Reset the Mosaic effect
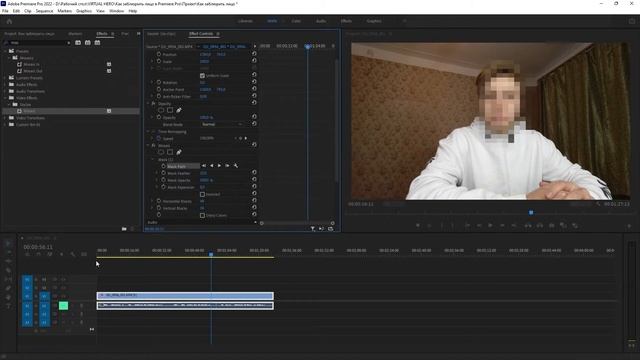Image resolution: width=640 pixels, height=360 pixels. (x=254, y=145)
